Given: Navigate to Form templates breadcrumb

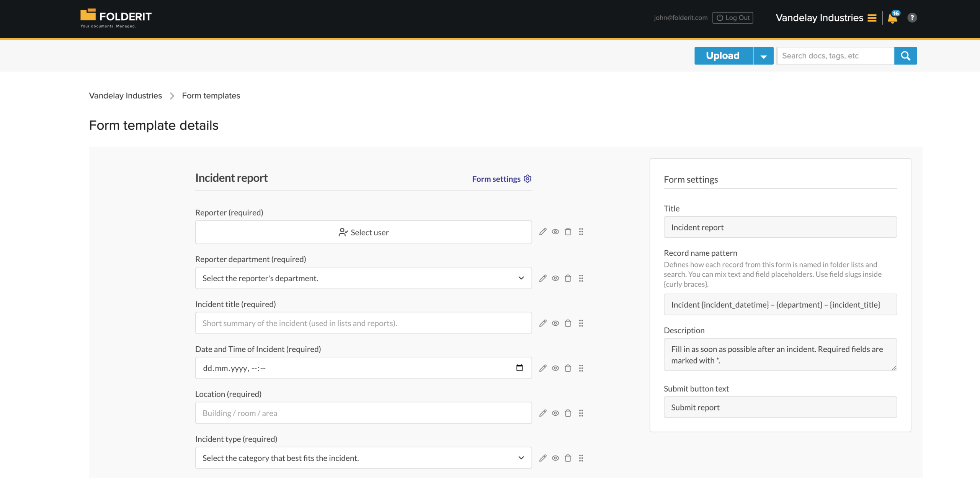Looking at the screenshot, I should 211,96.
